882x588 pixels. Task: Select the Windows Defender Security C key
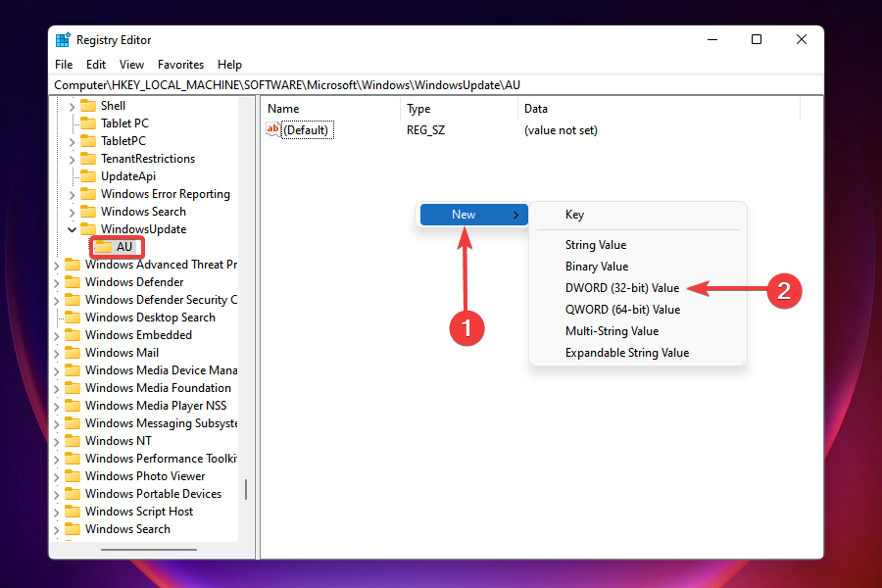pos(161,300)
